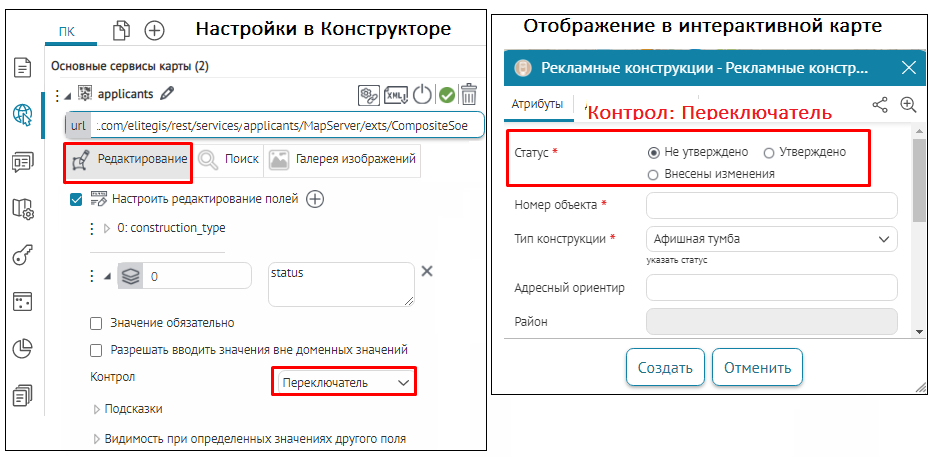This screenshot has height=457, width=933.
Task: Click the 'Создать' button
Action: 665,367
